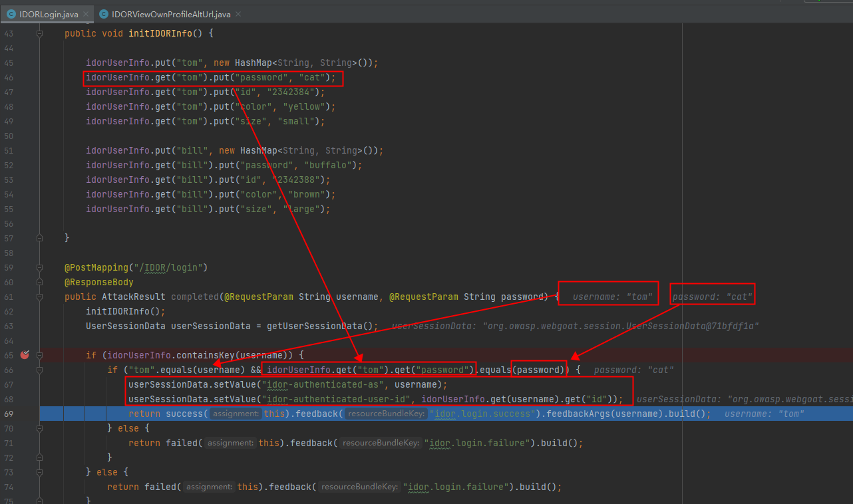Click line number 61 in gutter
The height and width of the screenshot is (504, 853).
9,297
